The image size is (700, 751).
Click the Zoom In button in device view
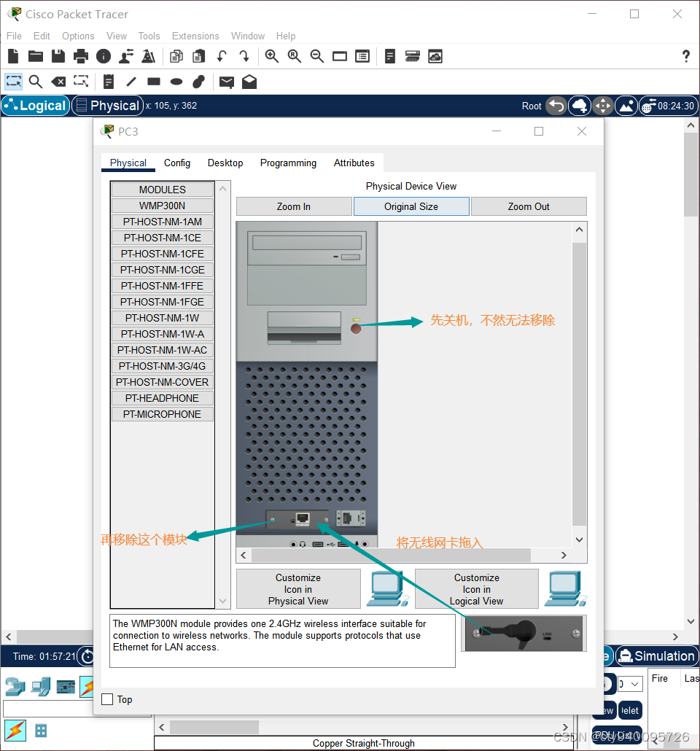(294, 206)
